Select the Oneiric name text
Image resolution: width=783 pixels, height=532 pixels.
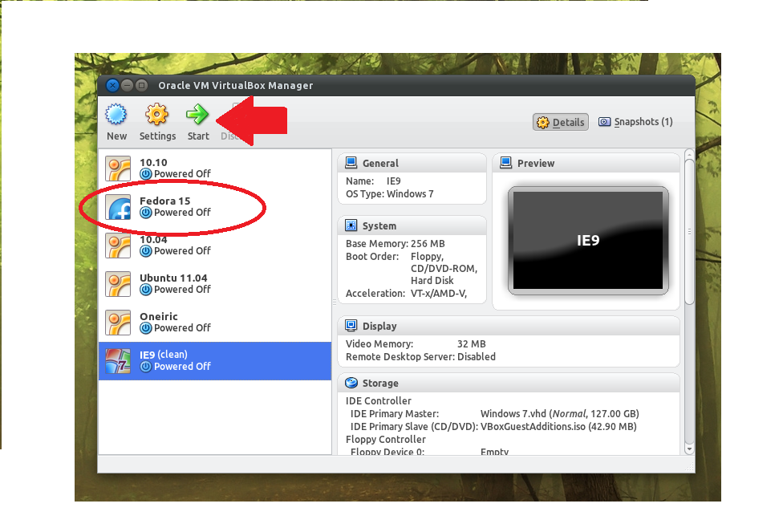(x=158, y=316)
